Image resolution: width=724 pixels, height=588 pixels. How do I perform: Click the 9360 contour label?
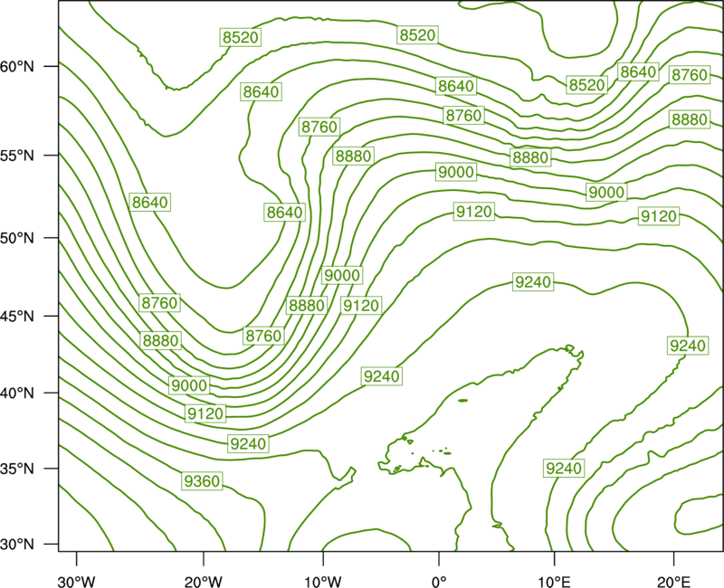[202, 481]
